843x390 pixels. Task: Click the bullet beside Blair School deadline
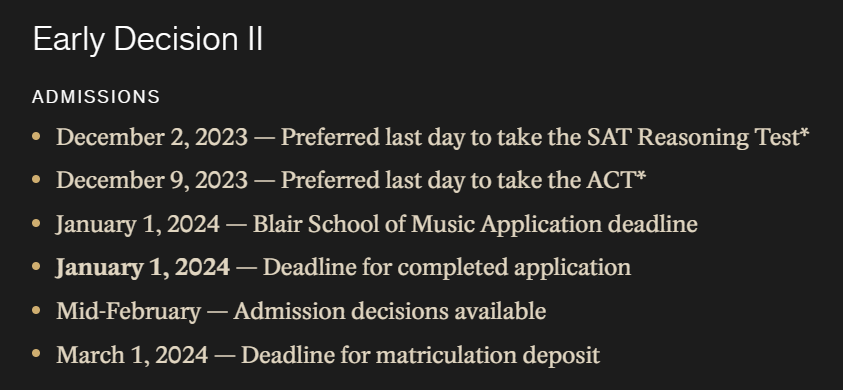(x=36, y=223)
